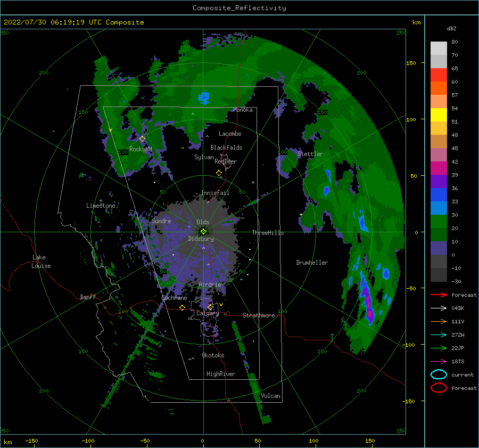Click the dBZ legend heading
Screen dimensions: 479x448
click(x=451, y=28)
